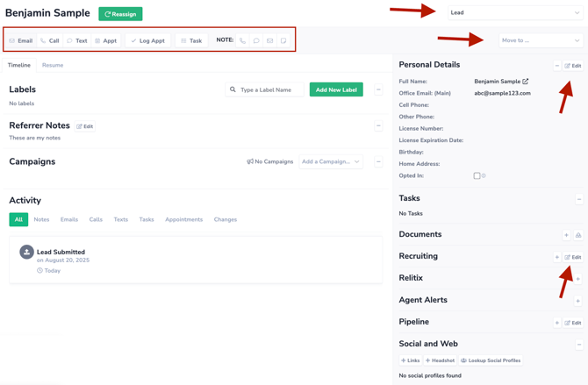
Task: Open the Move to dropdown
Action: (540, 40)
